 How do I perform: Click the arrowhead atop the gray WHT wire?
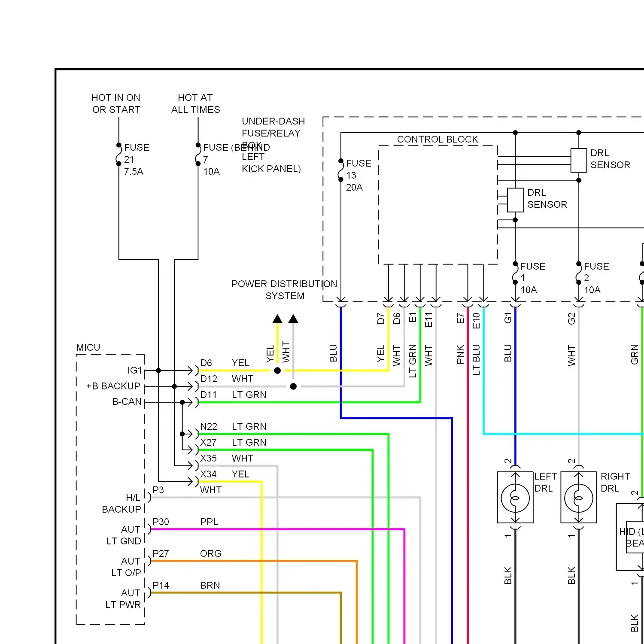pyautogui.click(x=293, y=319)
